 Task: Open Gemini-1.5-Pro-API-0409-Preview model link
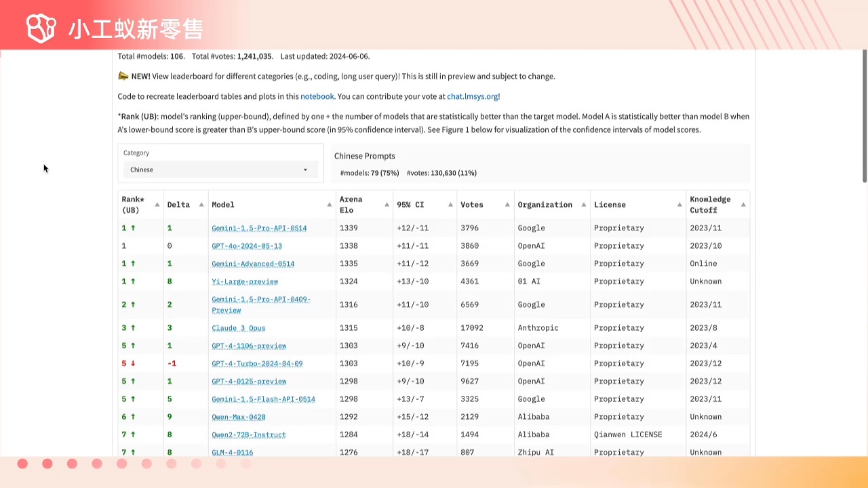[x=261, y=305]
